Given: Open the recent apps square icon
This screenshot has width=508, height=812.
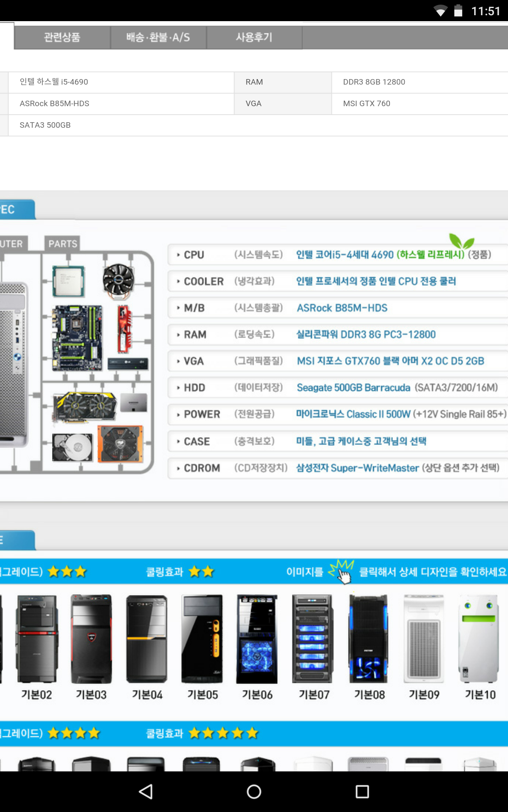Looking at the screenshot, I should [362, 791].
